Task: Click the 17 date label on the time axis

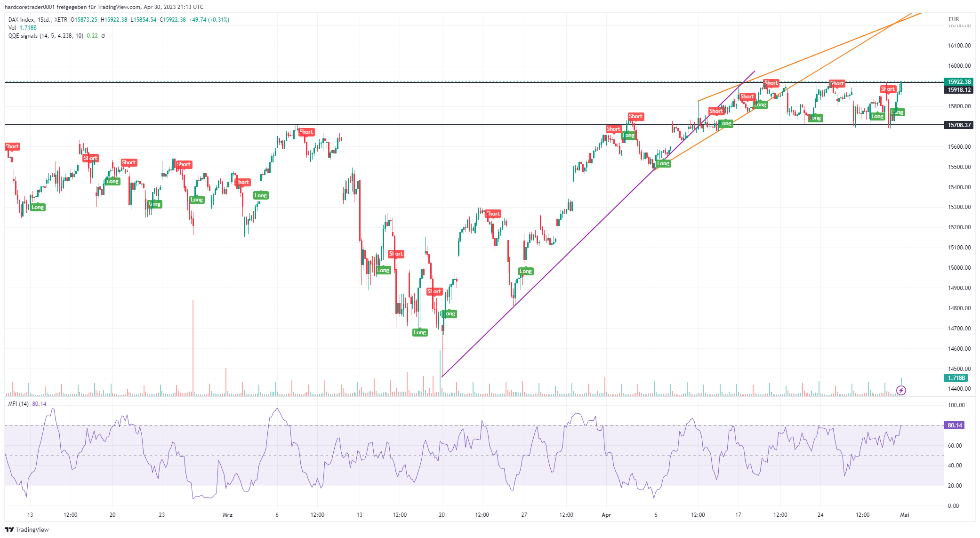Action: [738, 515]
